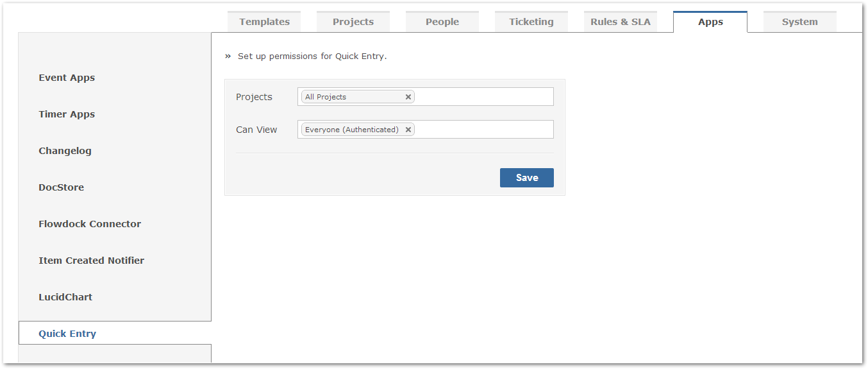
Task: Open the Templates tab
Action: click(264, 22)
